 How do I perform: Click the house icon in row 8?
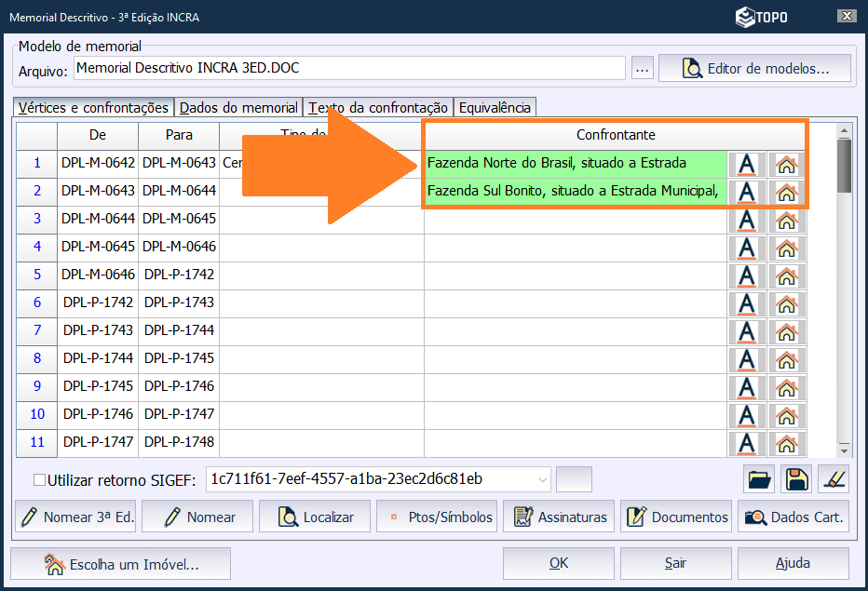tap(787, 359)
